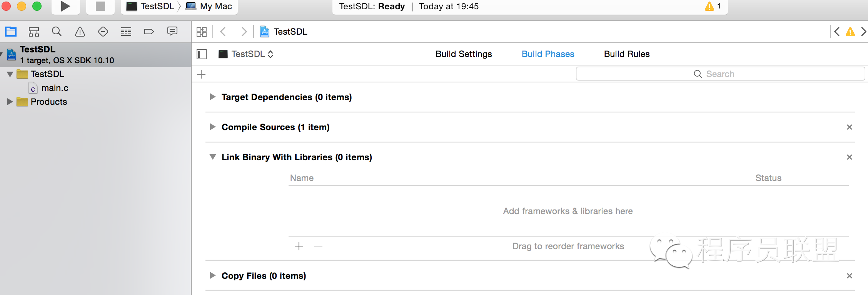Go forward in editor history

(244, 32)
